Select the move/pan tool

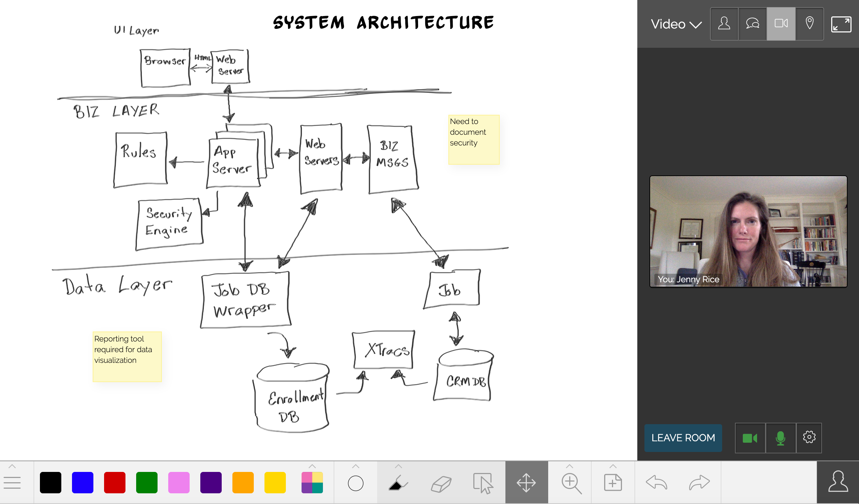click(x=527, y=483)
